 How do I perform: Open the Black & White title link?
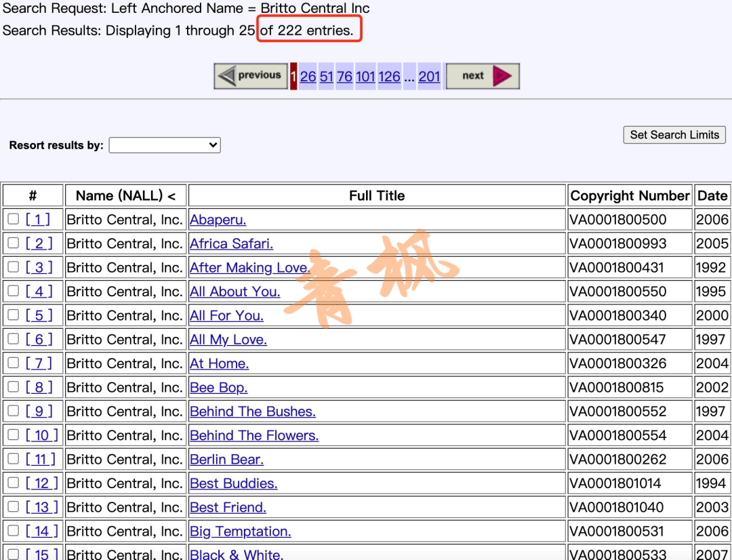click(x=237, y=555)
